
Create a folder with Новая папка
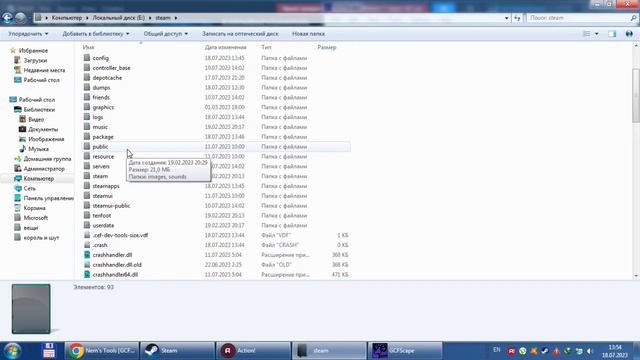308,34
